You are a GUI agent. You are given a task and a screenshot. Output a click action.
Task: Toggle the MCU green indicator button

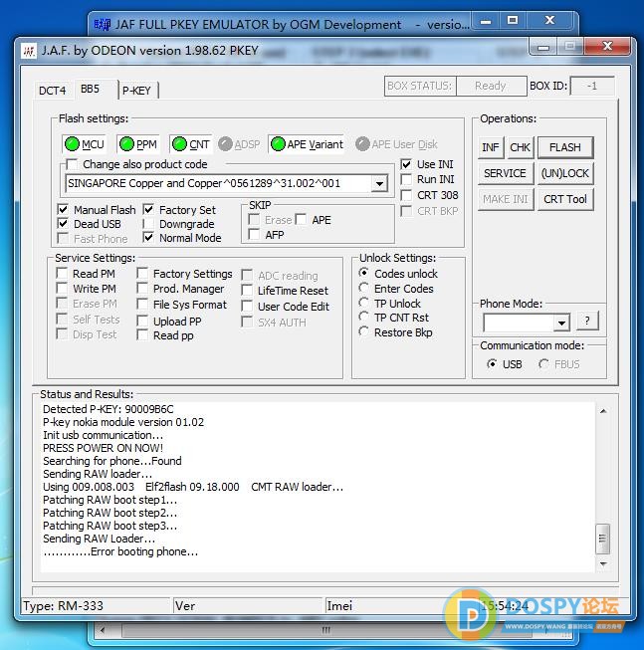[85, 144]
